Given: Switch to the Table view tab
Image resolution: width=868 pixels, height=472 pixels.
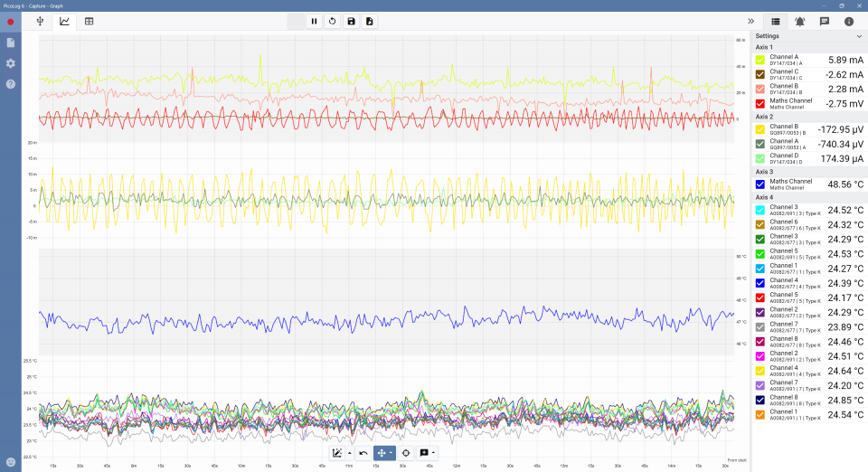Looking at the screenshot, I should [x=89, y=21].
